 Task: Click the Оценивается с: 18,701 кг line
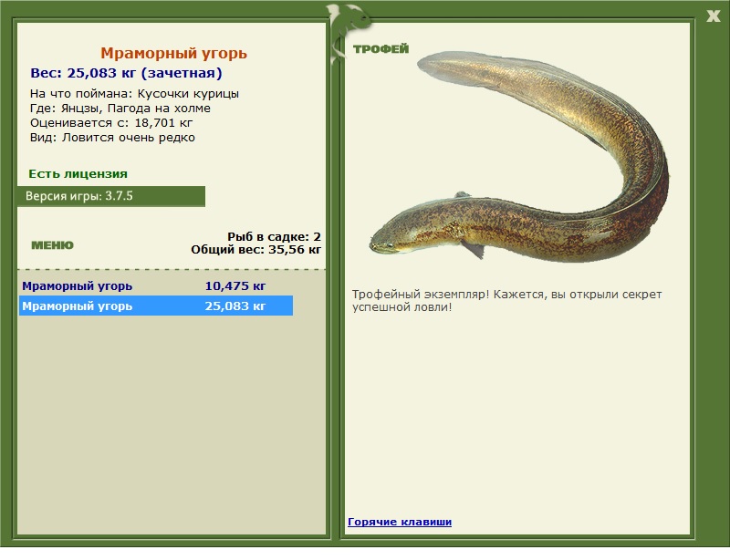[111, 123]
